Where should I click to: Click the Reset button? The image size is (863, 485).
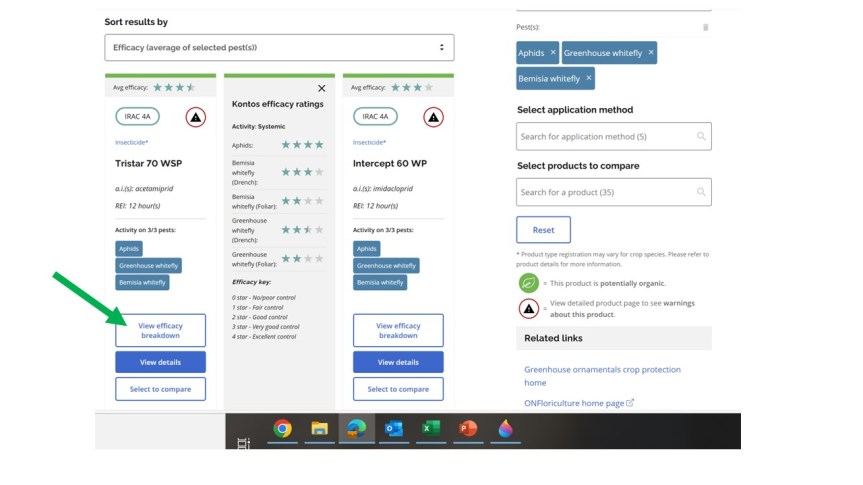tap(543, 230)
